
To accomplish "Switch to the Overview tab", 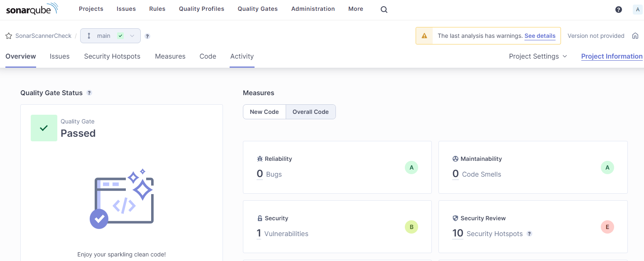I will click(x=21, y=57).
